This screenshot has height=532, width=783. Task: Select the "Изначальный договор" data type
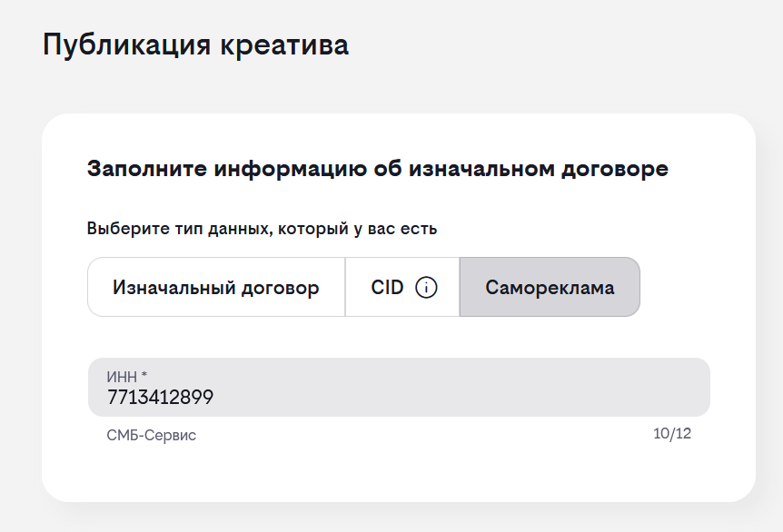click(x=215, y=288)
